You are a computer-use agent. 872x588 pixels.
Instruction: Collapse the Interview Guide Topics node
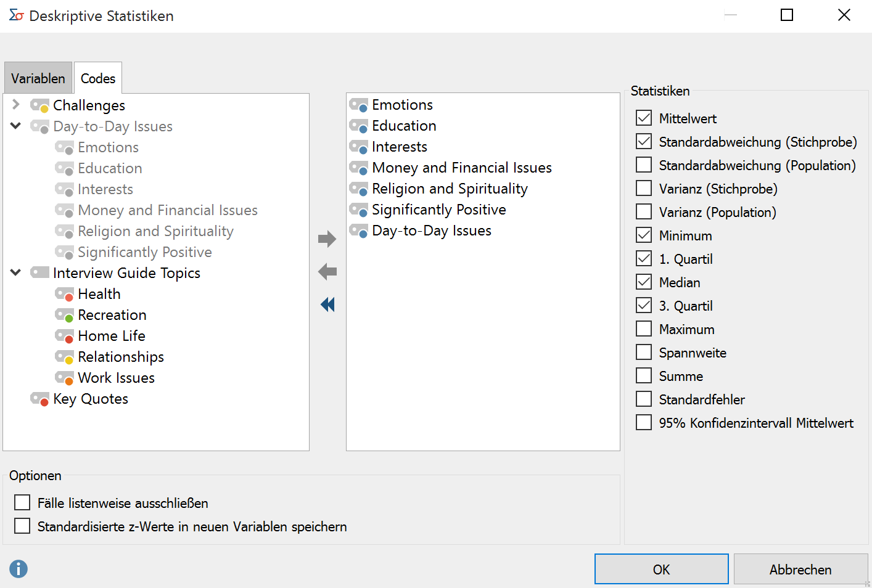point(16,272)
